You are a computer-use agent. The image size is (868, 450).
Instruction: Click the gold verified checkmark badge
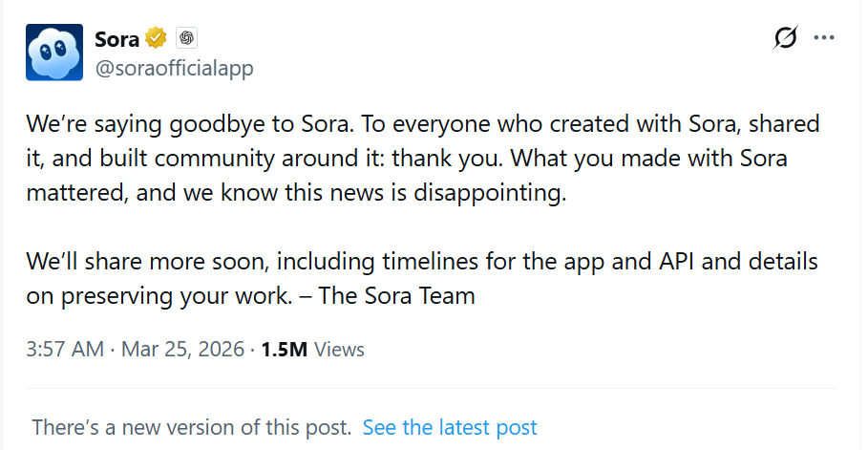pos(157,38)
